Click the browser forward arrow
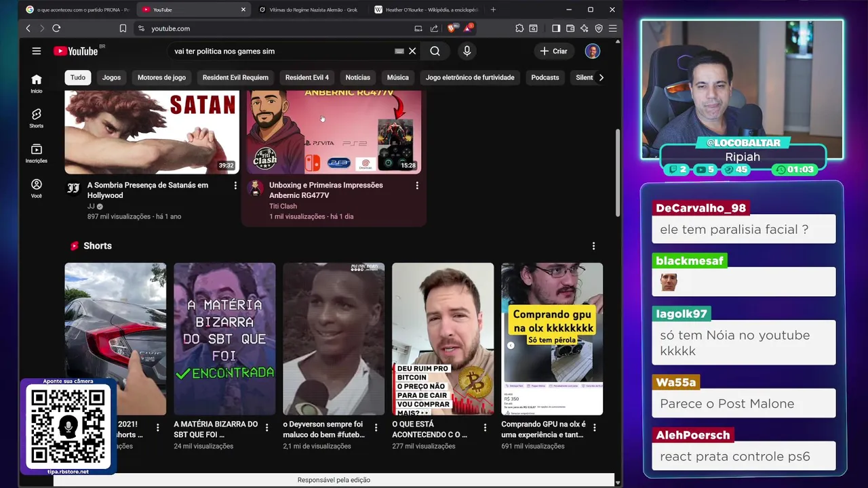 coord(41,28)
